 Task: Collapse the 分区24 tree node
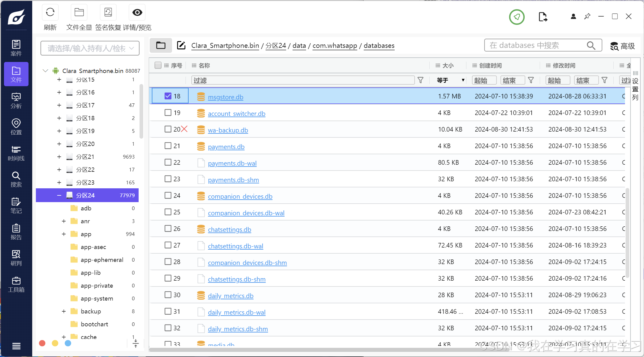pos(59,195)
